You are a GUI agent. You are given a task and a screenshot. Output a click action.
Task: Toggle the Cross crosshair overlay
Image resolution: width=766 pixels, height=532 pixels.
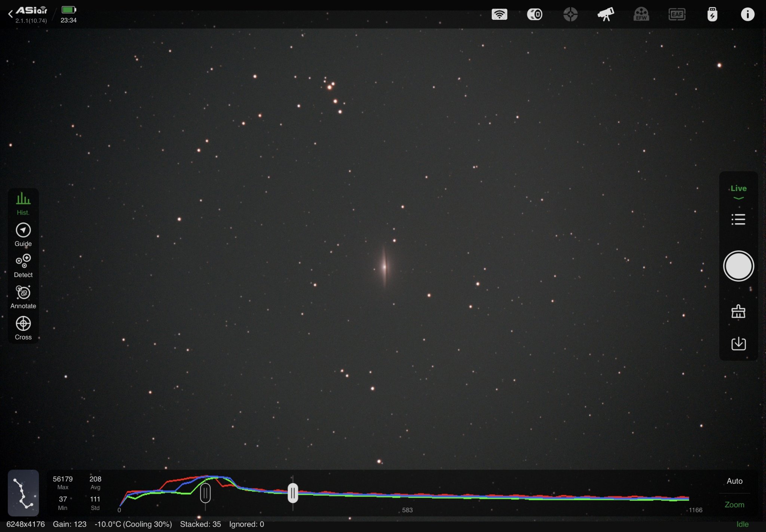coord(23,328)
